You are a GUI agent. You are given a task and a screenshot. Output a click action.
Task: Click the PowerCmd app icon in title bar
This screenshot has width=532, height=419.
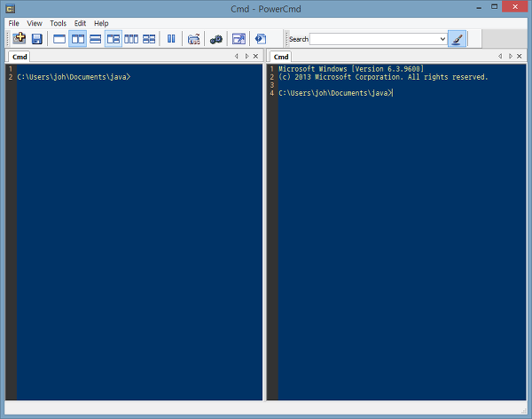10,9
